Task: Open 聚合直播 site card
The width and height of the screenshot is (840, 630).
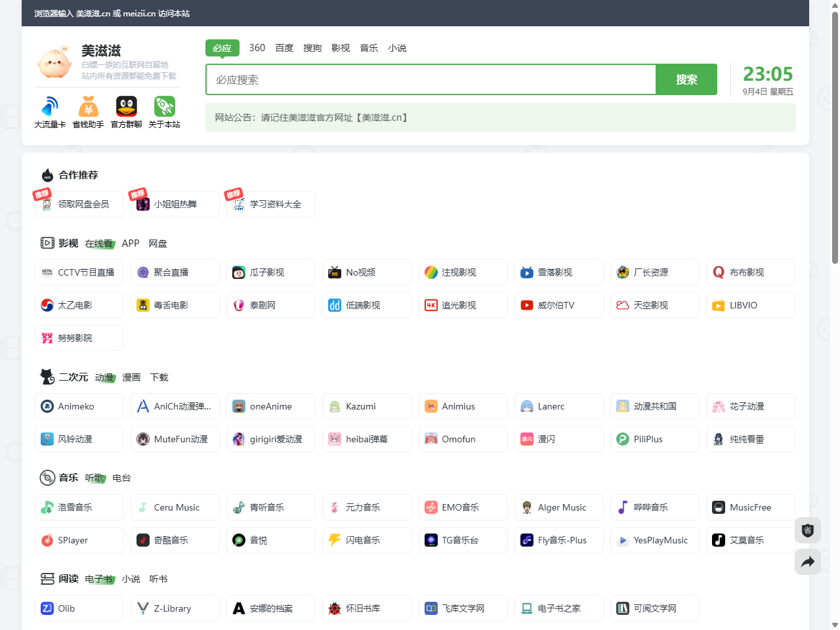Action: (175, 272)
